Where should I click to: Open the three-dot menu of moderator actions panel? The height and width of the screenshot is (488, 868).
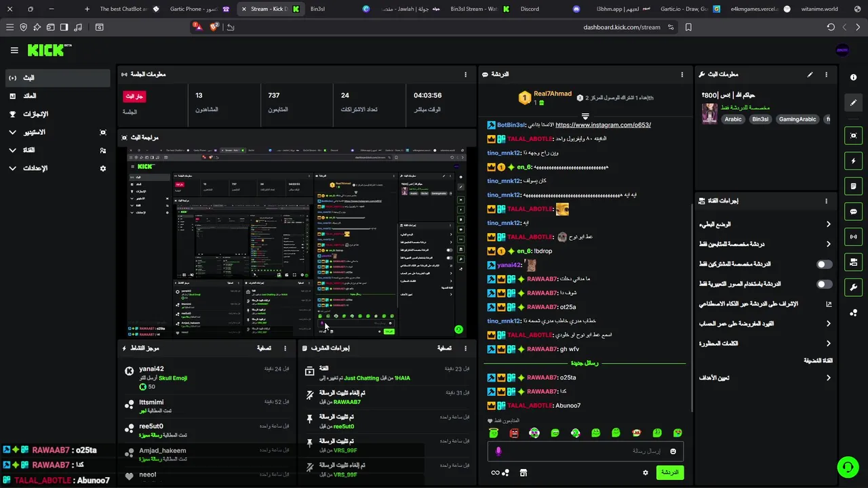tap(465, 348)
